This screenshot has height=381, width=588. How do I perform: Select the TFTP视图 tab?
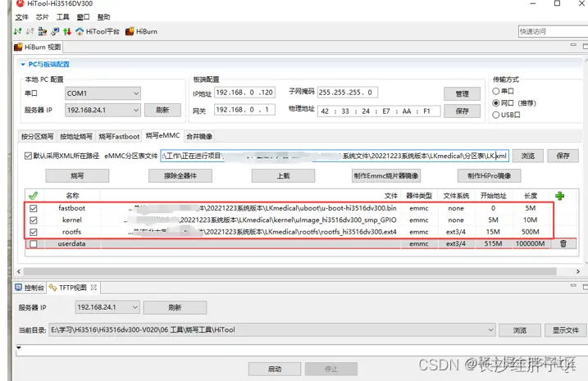point(72,288)
